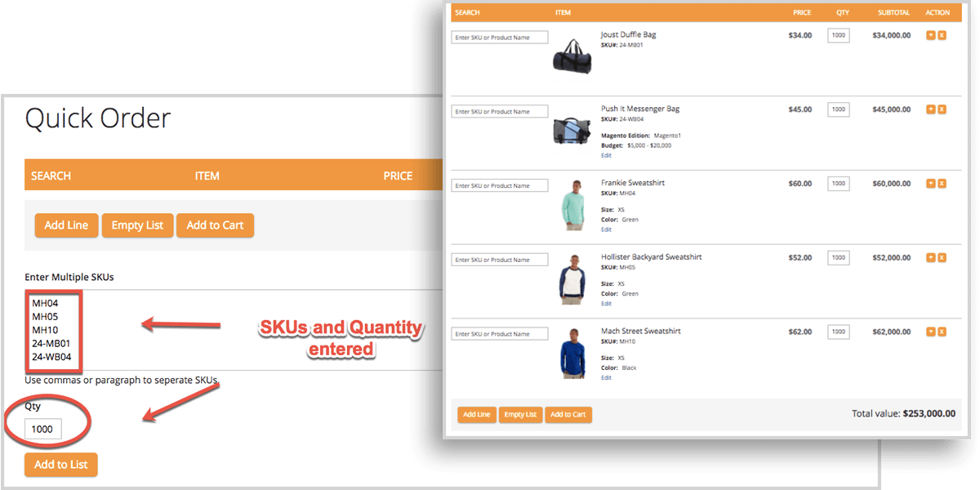Remove Push It Messenger Bag with the X icon

tap(942, 109)
